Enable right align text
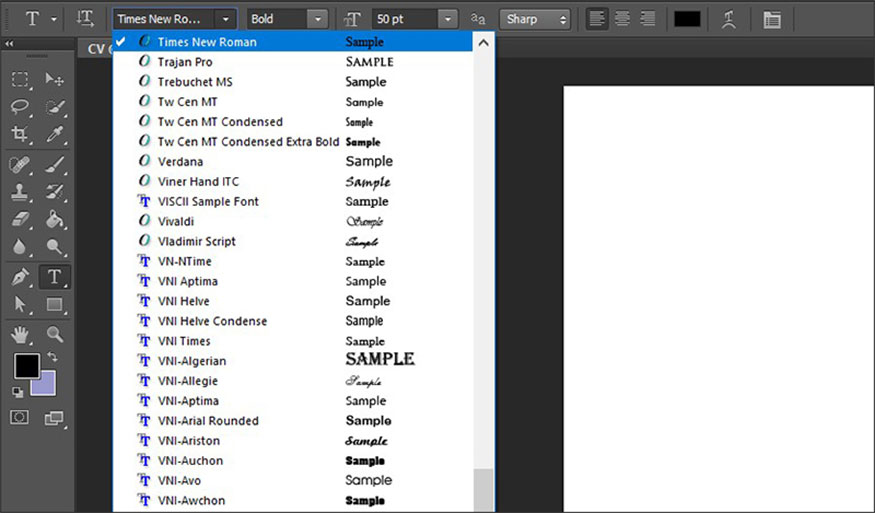Image resolution: width=875 pixels, height=513 pixels. (647, 19)
